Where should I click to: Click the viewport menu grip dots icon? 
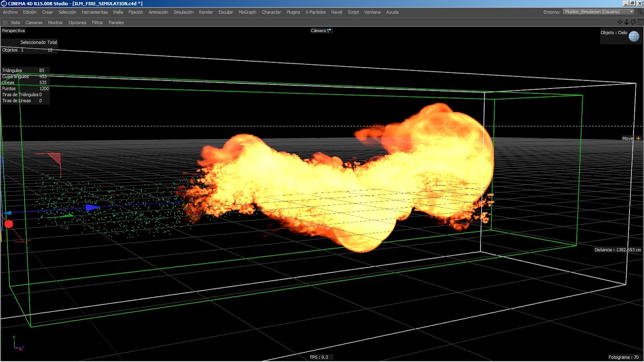[5, 23]
